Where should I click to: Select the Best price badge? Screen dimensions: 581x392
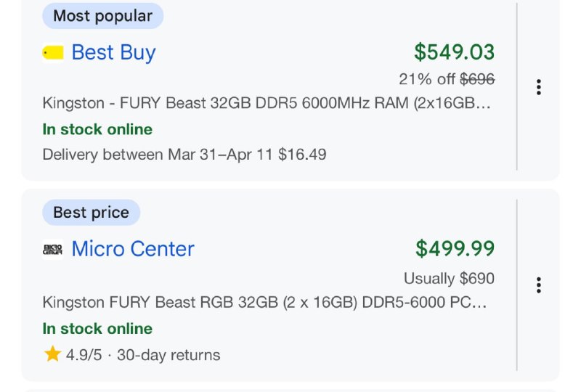[91, 213]
